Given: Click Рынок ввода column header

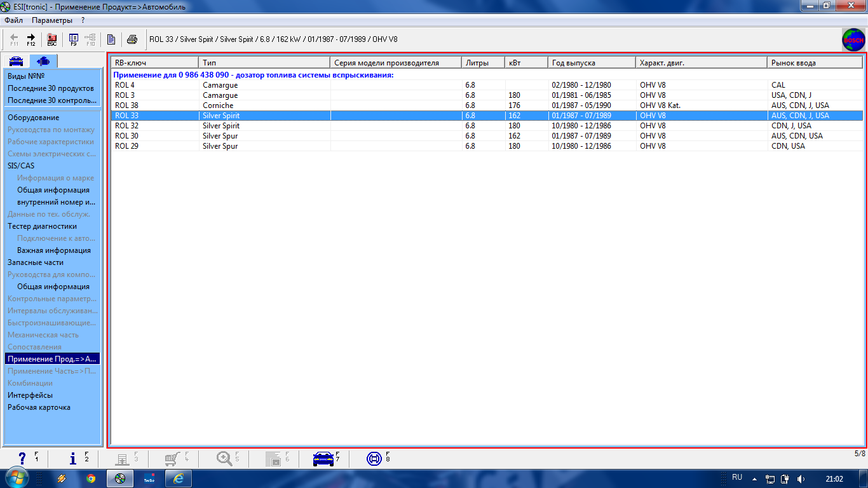Looking at the screenshot, I should pyautogui.click(x=815, y=63).
